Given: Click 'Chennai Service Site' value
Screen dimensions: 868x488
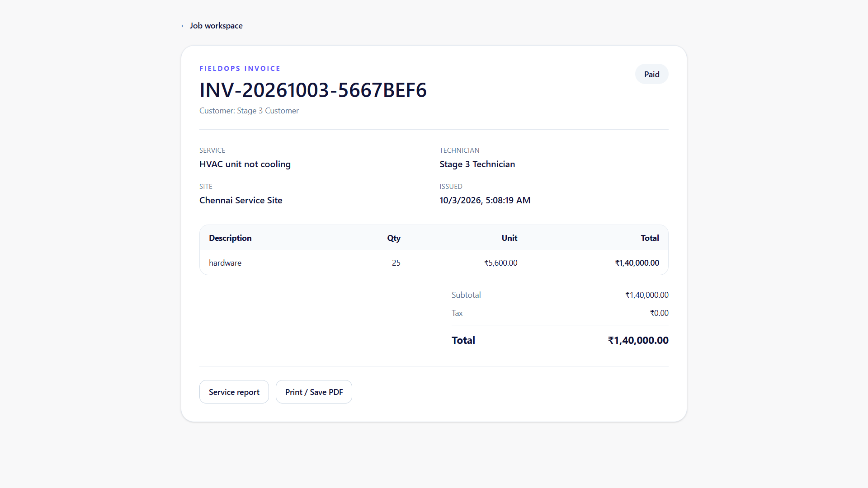Looking at the screenshot, I should pyautogui.click(x=241, y=200).
